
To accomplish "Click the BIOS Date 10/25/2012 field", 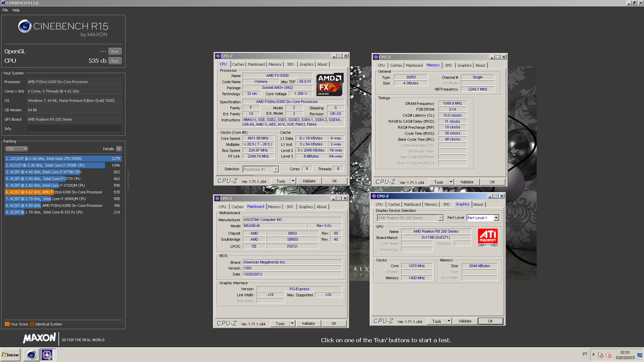I will (292, 274).
